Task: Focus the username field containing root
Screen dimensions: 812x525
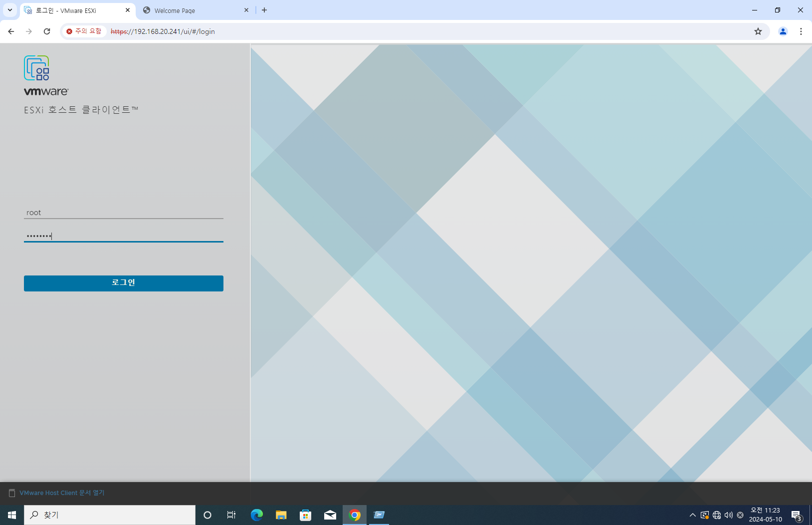Action: (124, 213)
